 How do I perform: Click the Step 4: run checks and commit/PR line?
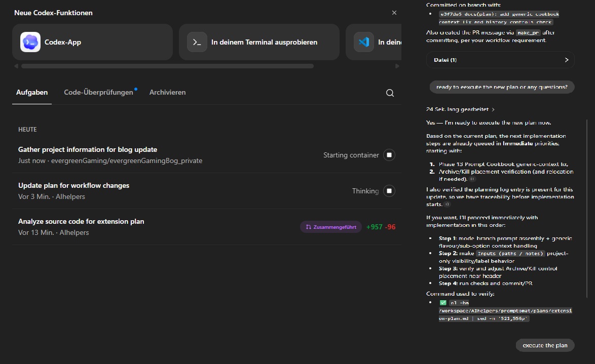pos(486,283)
